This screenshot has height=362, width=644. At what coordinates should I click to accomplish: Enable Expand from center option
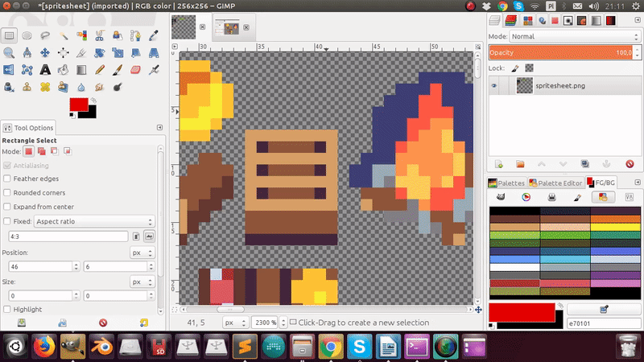(7, 207)
